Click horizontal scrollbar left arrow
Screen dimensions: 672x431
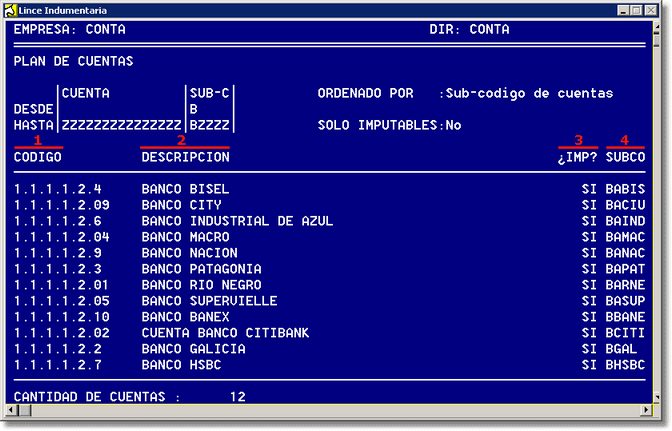pos(11,410)
